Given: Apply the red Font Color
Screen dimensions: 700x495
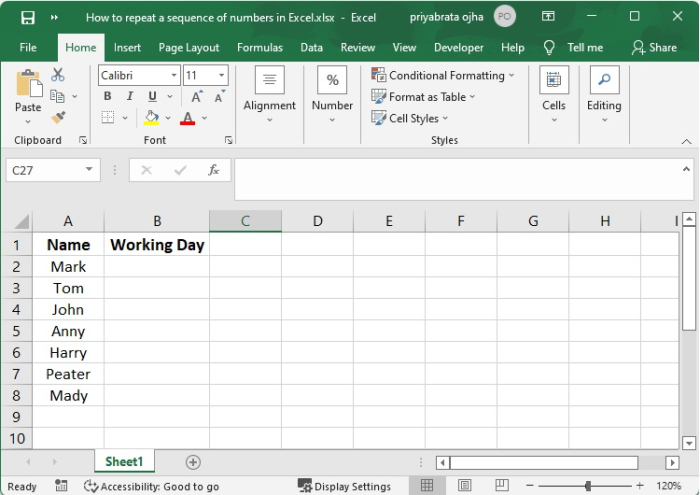Looking at the screenshot, I should point(188,118).
